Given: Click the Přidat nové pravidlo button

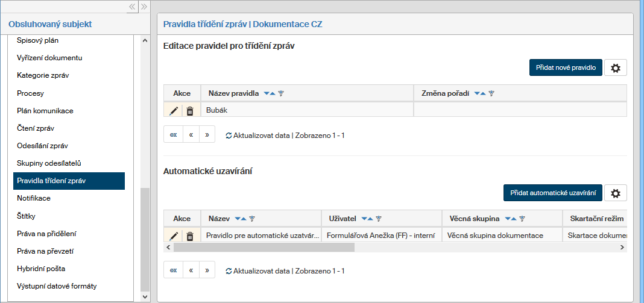Looking at the screenshot, I should (x=566, y=68).
